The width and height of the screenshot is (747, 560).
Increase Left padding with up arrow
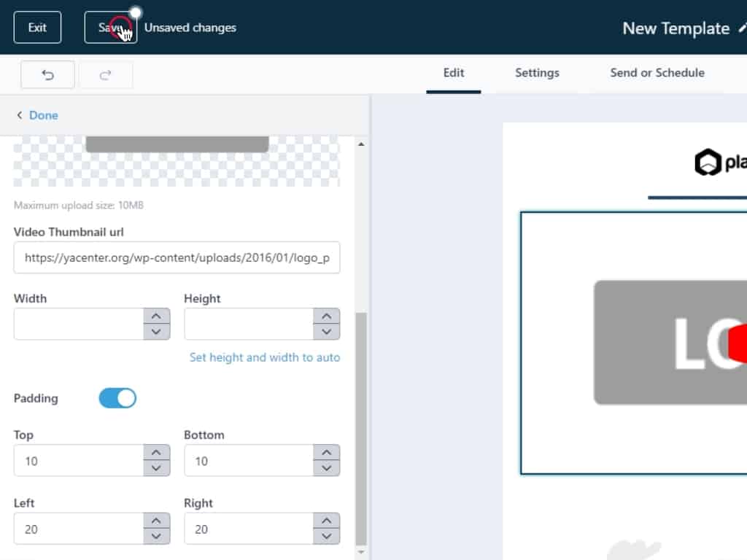[156, 521]
